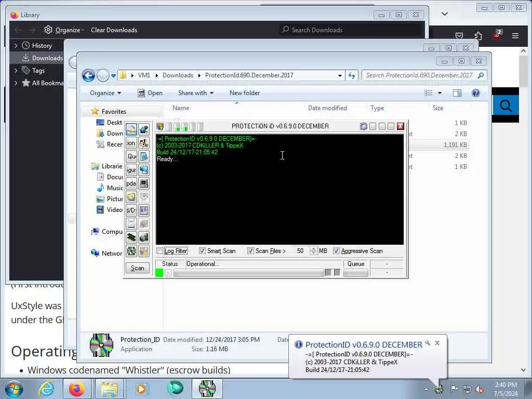Viewport: 532px width, 399px height.
Task: Click New folder in the Explorer toolbar
Action: click(x=245, y=93)
